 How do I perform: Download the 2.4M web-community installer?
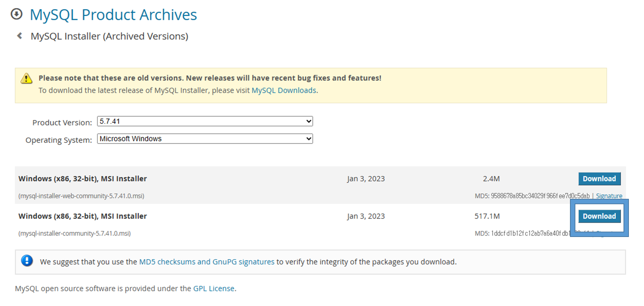[599, 179]
